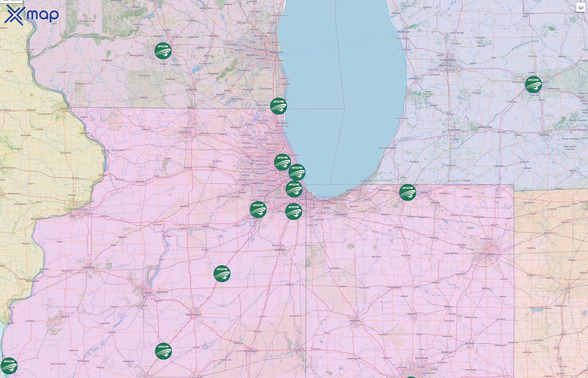This screenshot has width=588, height=378.
Task: Click the Fort Wayne city label
Action: click(x=488, y=254)
